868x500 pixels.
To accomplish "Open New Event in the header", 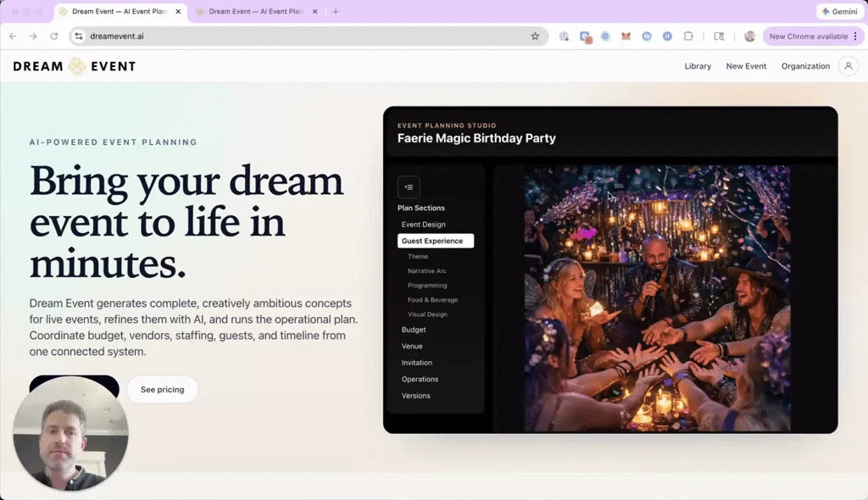I will click(746, 66).
